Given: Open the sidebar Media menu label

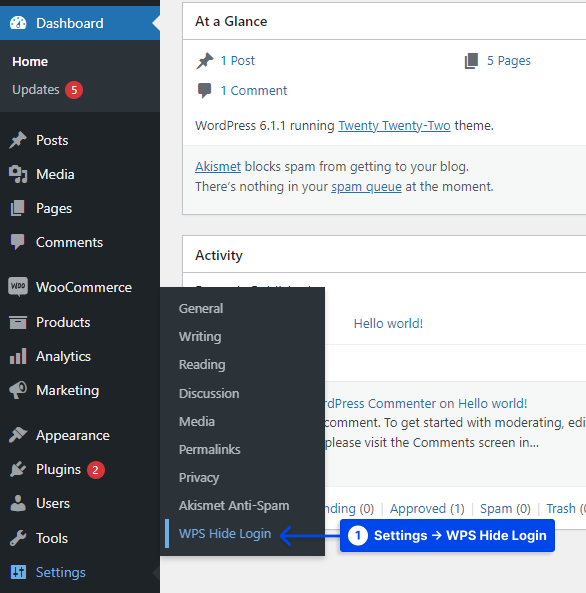Looking at the screenshot, I should pos(55,174).
